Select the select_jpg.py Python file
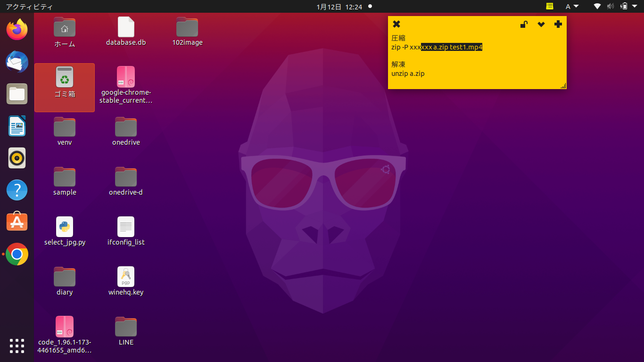 (65, 231)
